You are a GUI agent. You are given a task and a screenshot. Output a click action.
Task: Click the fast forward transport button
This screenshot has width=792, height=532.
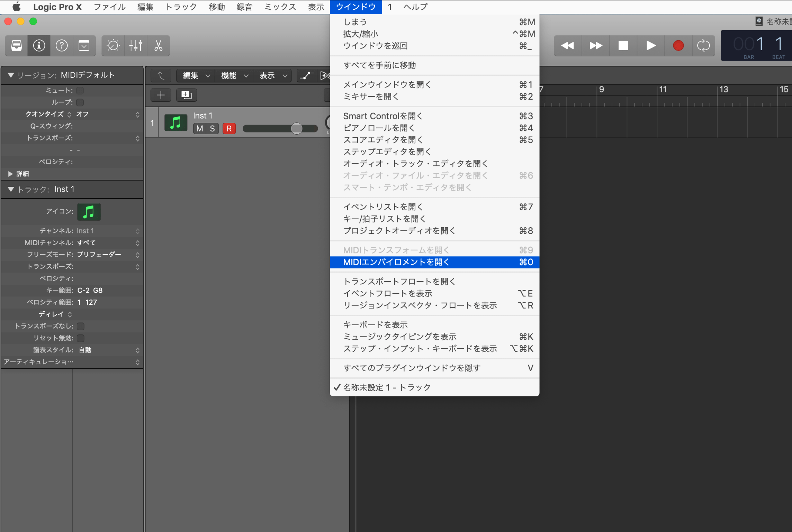[x=595, y=45]
